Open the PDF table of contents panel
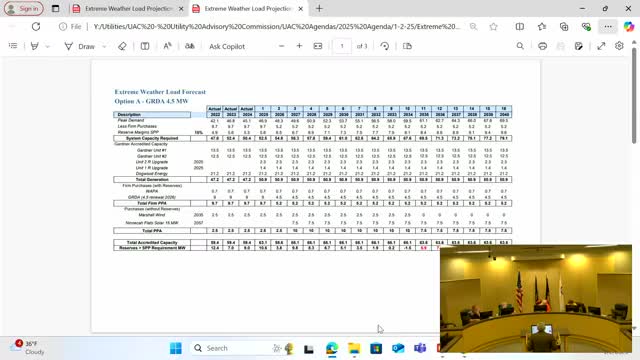Viewport: 640px width, 360px height. [x=13, y=46]
